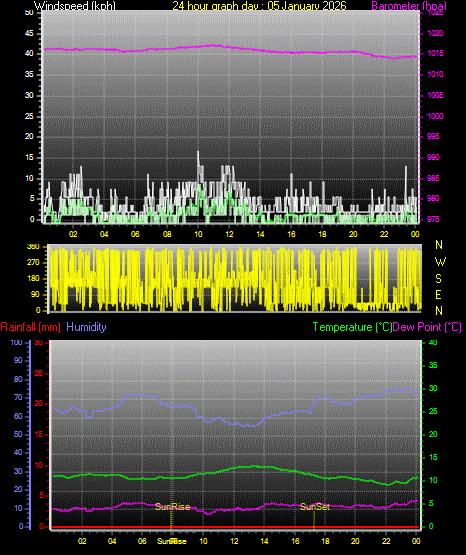Click windspeed axis value "35"
The image size is (466, 555).
(29, 74)
